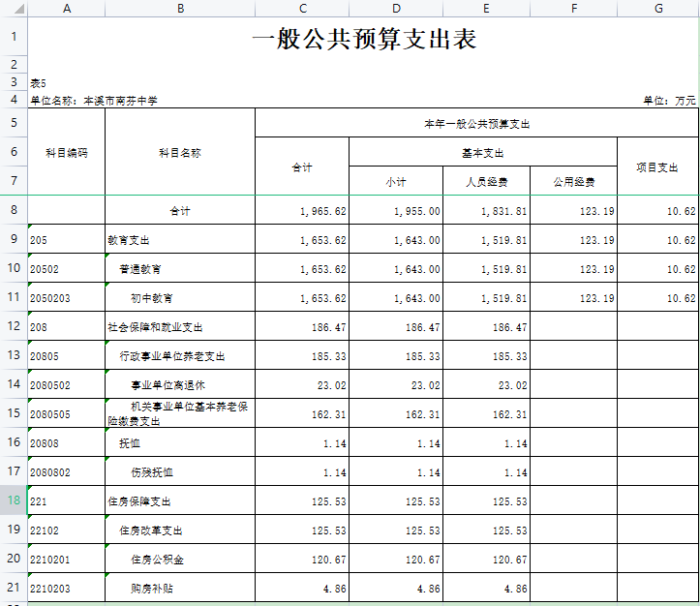Select column B header

pyautogui.click(x=180, y=9)
